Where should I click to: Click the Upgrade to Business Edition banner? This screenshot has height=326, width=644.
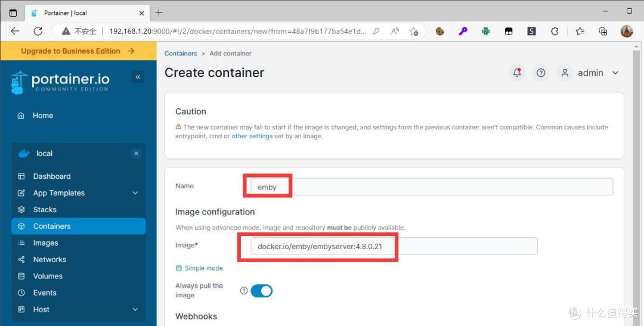[78, 51]
